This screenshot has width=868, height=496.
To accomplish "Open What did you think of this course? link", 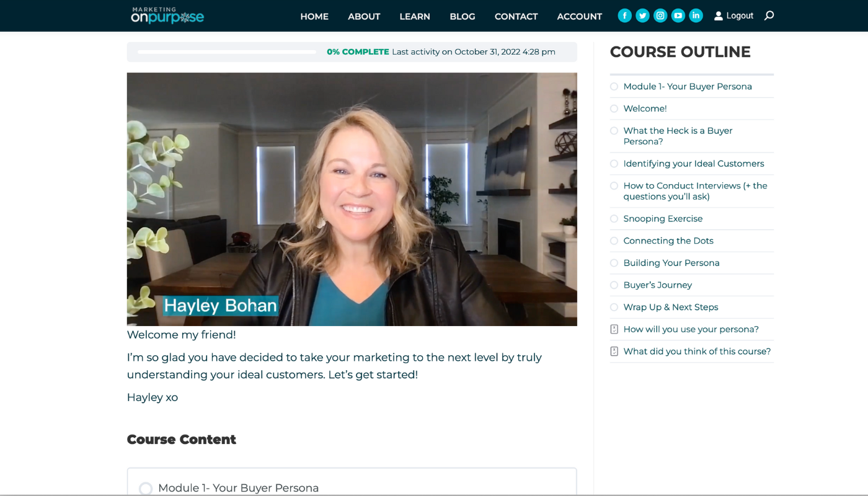I will [697, 352].
